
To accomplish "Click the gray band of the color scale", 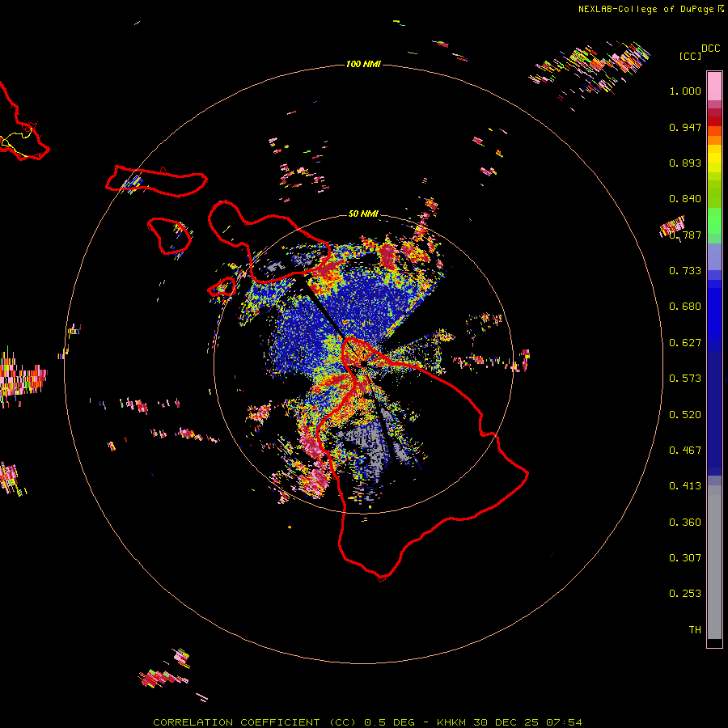I will (x=714, y=562).
